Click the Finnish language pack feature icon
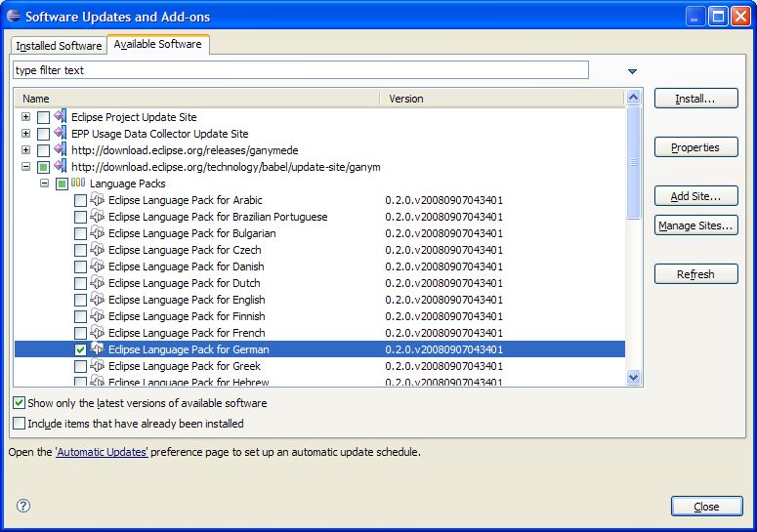Viewport: 757px width, 532px height. (98, 316)
